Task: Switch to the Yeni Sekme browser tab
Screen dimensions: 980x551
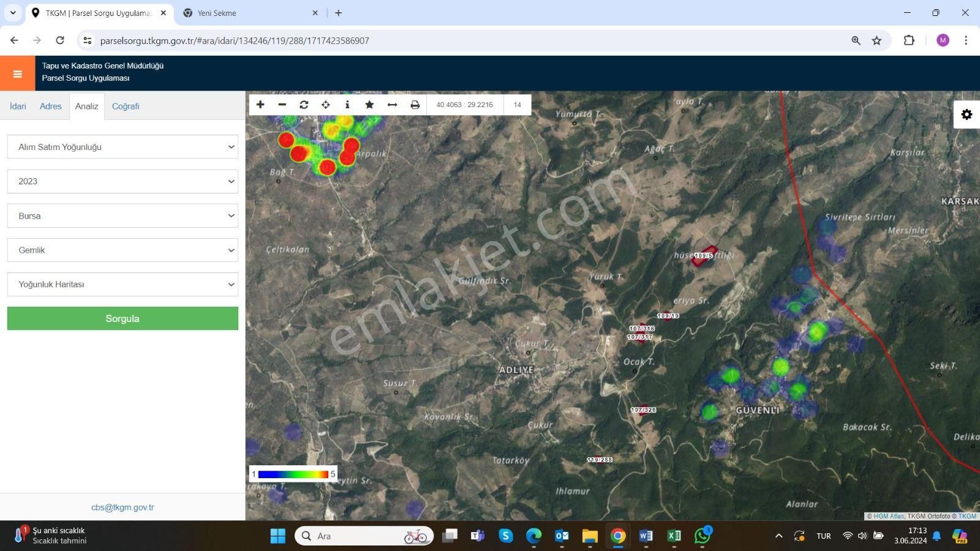Action: tap(251, 13)
